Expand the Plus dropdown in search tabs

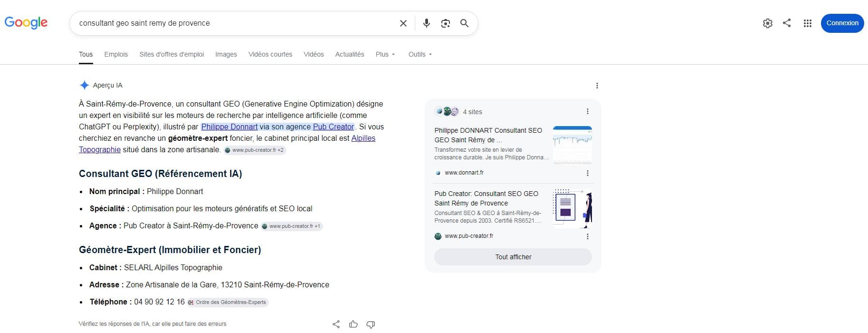click(x=385, y=54)
